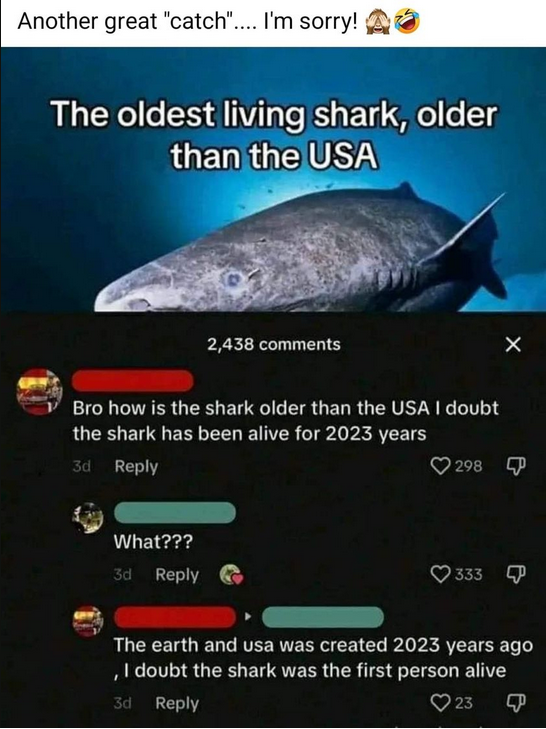Open the red-redacted username on the first comment
Screen dimensions: 546x729
[x=133, y=381]
